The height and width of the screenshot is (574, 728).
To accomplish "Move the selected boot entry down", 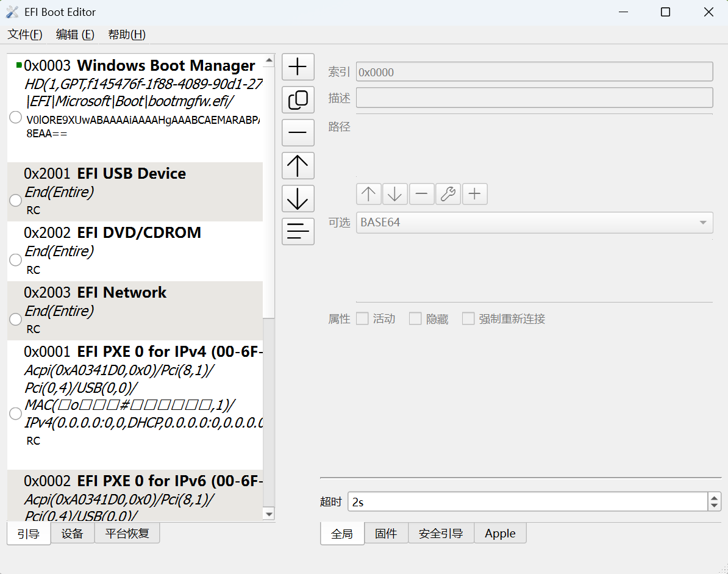I will click(x=298, y=198).
